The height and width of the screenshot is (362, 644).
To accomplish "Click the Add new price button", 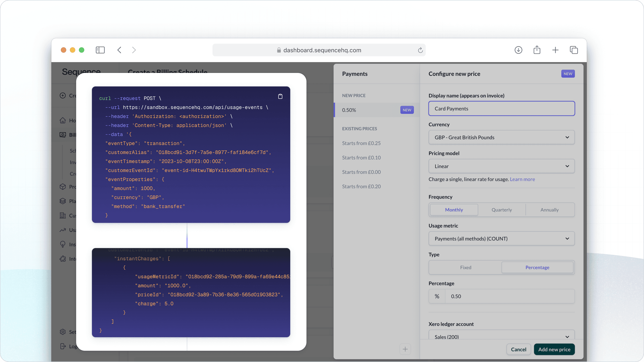I will point(554,349).
